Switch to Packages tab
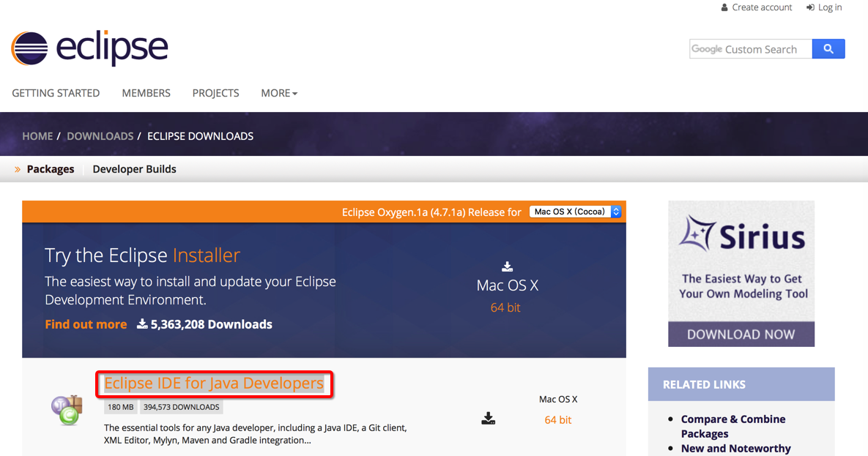Screen dimensions: 868x456 (51, 169)
